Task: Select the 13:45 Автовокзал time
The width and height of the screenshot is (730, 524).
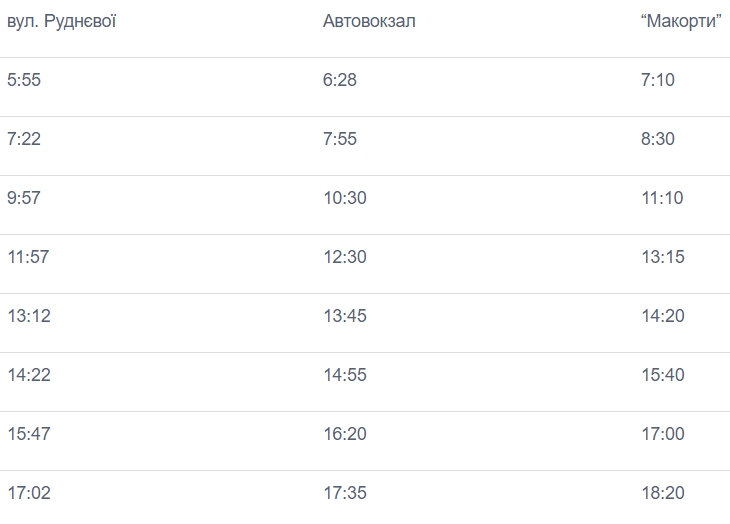Action: [x=345, y=316]
